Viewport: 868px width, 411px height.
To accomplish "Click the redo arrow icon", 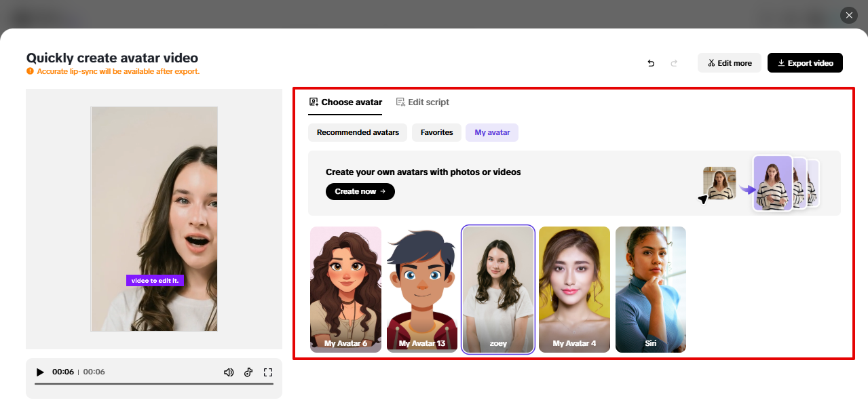I will pyautogui.click(x=674, y=63).
